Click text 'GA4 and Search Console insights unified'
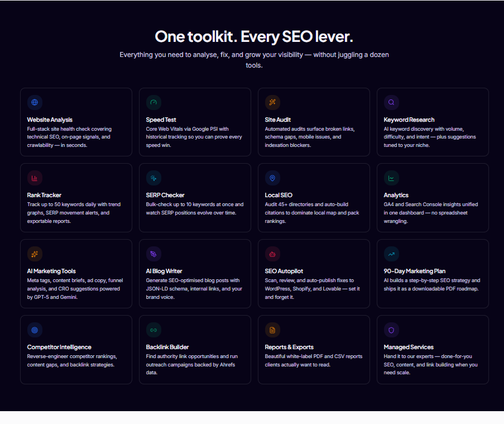 coord(431,204)
